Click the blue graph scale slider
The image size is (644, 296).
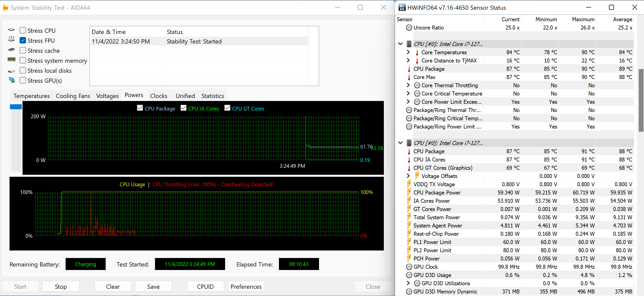tap(16, 107)
